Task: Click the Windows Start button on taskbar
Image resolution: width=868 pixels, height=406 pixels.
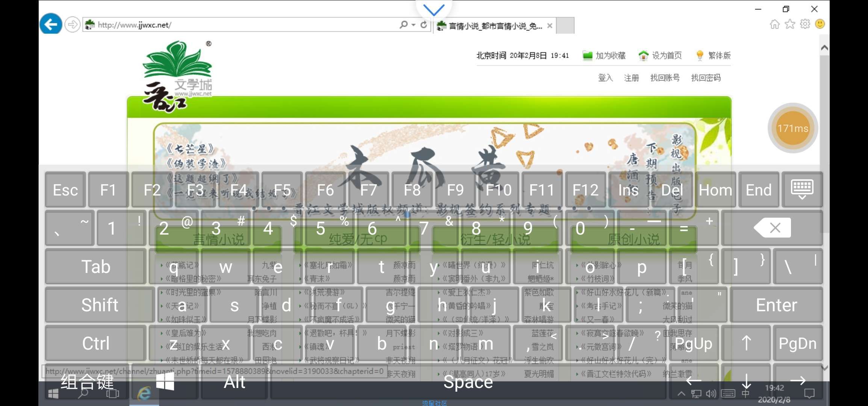Action: pos(53,394)
